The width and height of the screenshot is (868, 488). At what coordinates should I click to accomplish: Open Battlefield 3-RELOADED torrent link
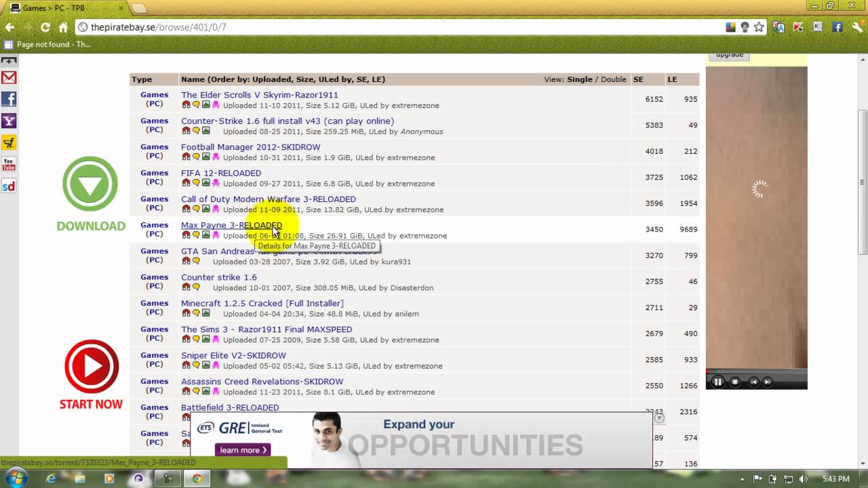point(230,407)
